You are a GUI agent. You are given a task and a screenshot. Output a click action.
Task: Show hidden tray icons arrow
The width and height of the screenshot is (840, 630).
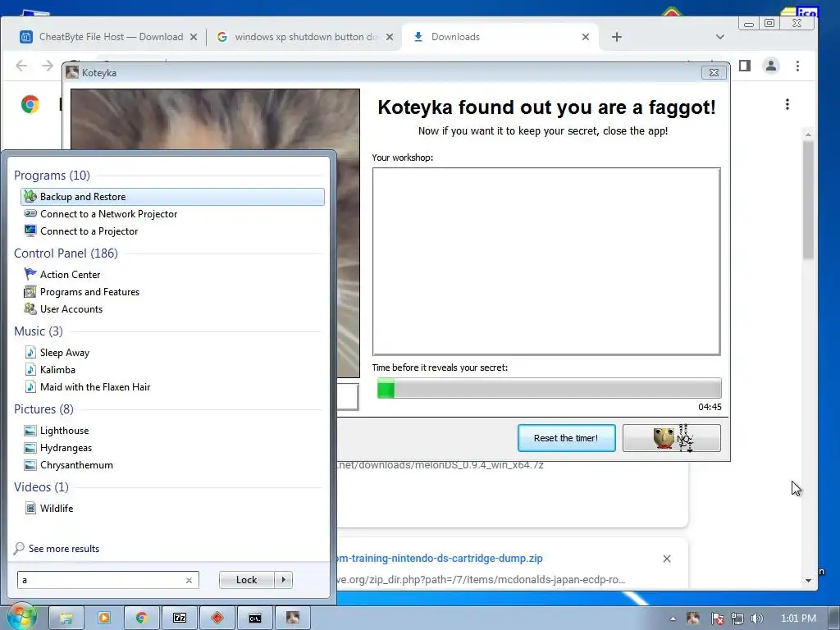673,619
